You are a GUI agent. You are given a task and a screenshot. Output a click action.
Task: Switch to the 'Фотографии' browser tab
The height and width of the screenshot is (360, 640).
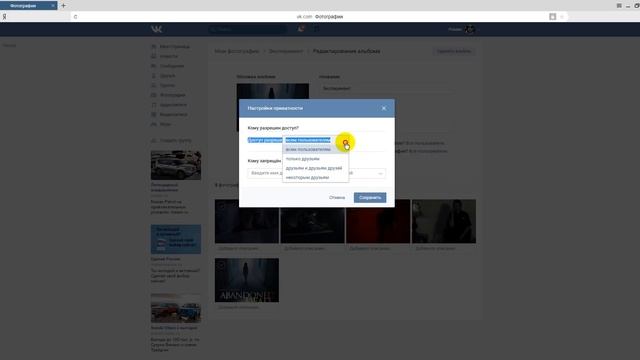(24, 6)
